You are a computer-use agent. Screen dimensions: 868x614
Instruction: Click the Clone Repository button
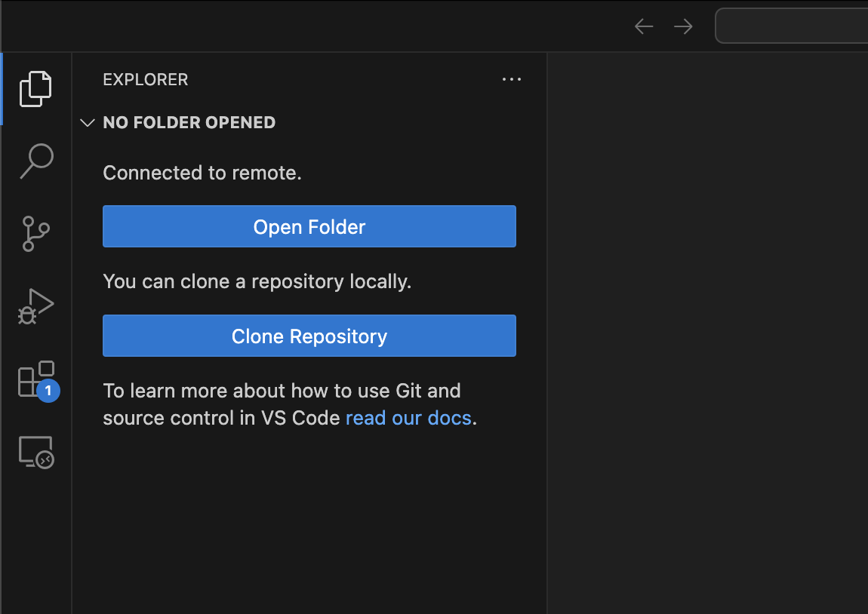[309, 336]
